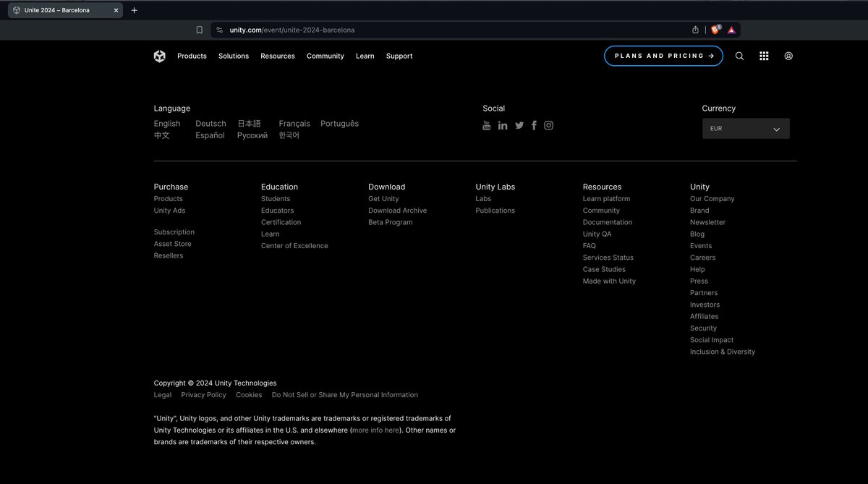Open Center of Excellence link

coord(294,246)
